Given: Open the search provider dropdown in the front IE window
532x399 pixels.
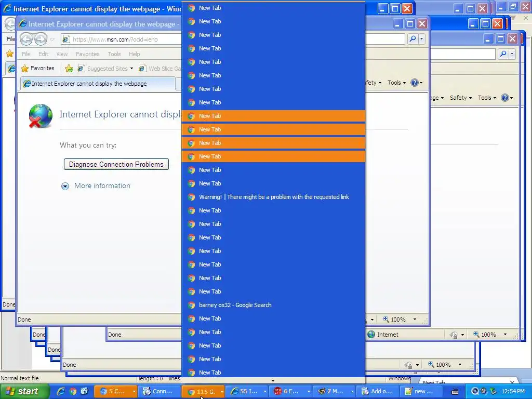Looking at the screenshot, I should click(x=421, y=38).
